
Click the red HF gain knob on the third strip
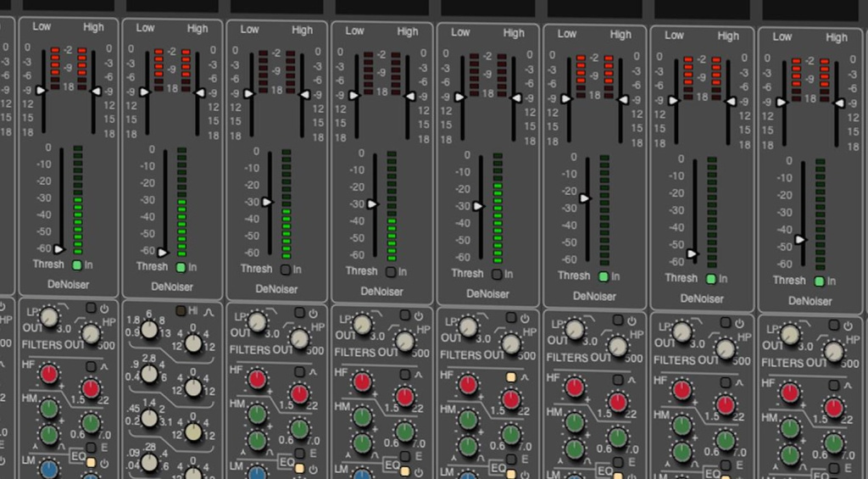pyautogui.click(x=257, y=379)
